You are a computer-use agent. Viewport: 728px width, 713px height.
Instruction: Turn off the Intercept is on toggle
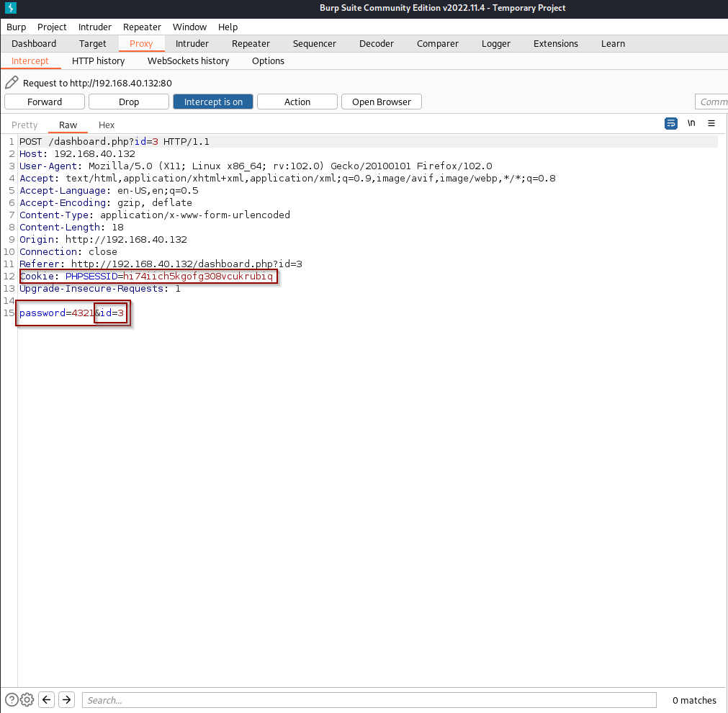pos(213,102)
